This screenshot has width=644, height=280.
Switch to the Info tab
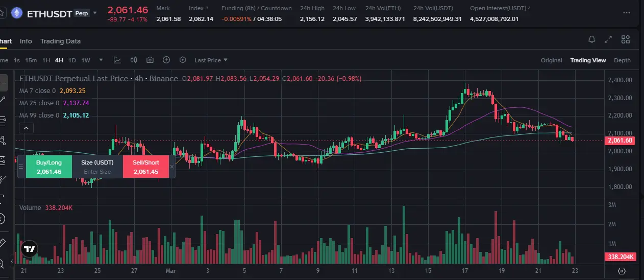[26, 41]
